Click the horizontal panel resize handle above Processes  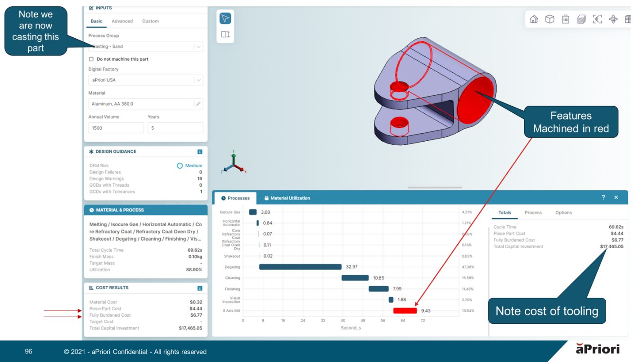pyautogui.click(x=435, y=188)
